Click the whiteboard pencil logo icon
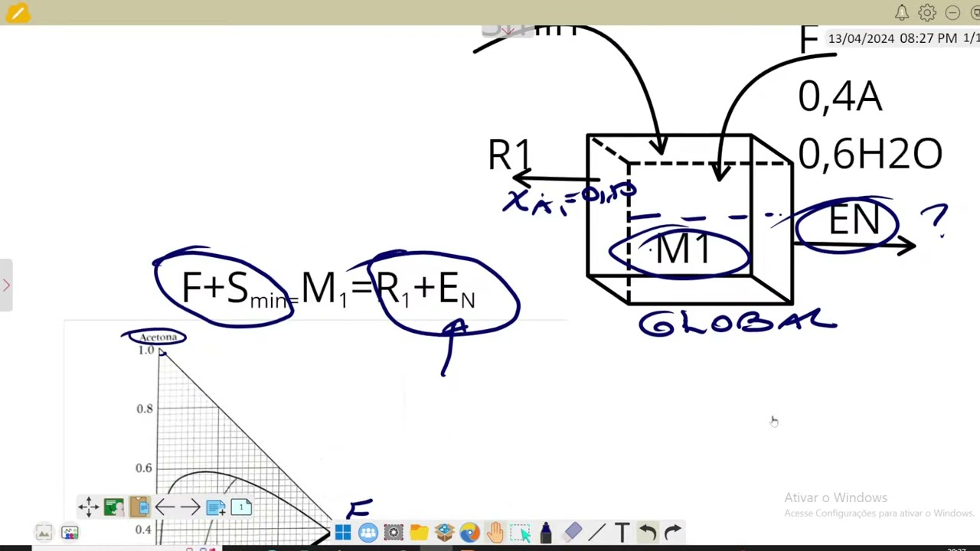Viewport: 980px width, 551px height. tap(17, 13)
